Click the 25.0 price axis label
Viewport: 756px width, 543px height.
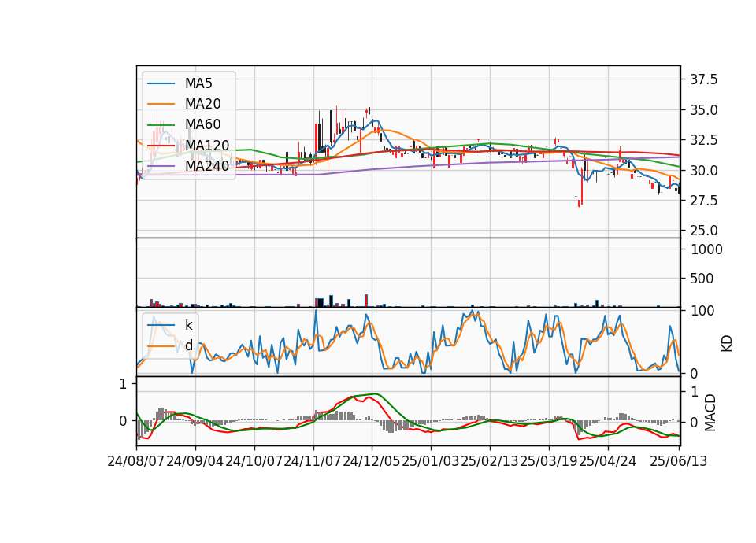coord(703,231)
